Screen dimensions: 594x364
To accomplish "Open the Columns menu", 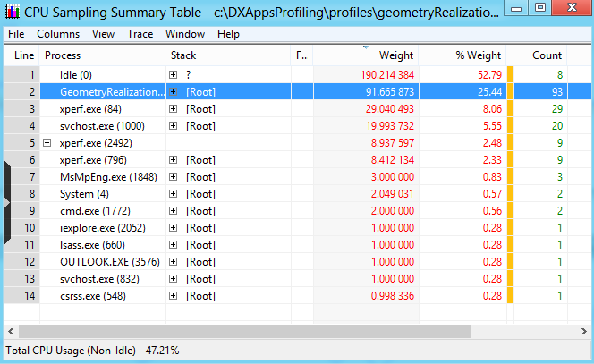I will [x=58, y=34].
